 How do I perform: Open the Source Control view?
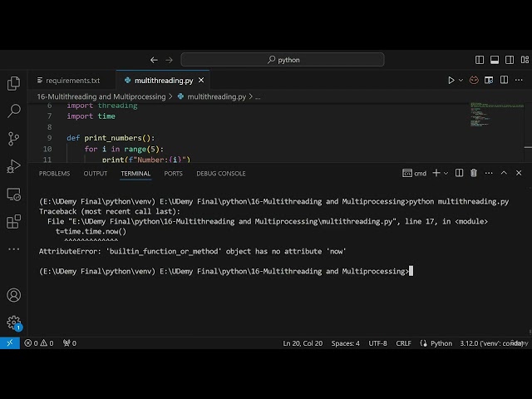13,139
